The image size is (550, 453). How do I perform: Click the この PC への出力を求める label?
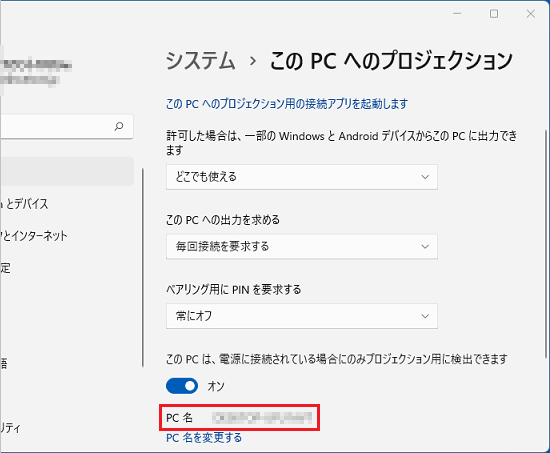pos(223,220)
